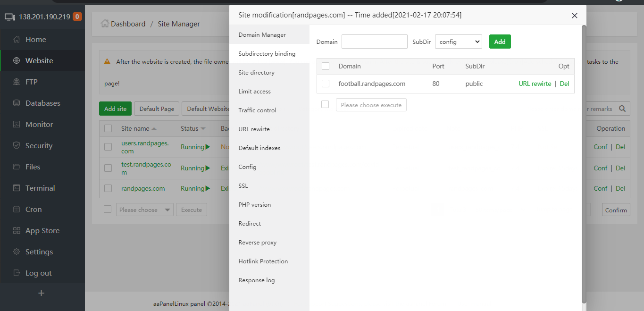Open the 'Please choose execute' dropdown
Viewport: 644px width, 311px height.
(x=371, y=105)
